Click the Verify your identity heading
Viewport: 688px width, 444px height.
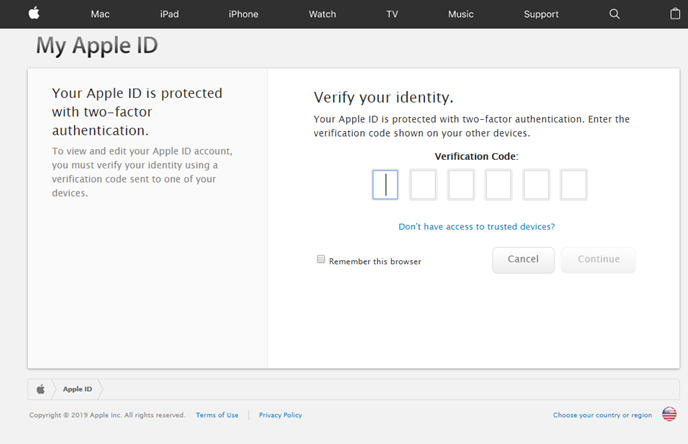tap(383, 97)
